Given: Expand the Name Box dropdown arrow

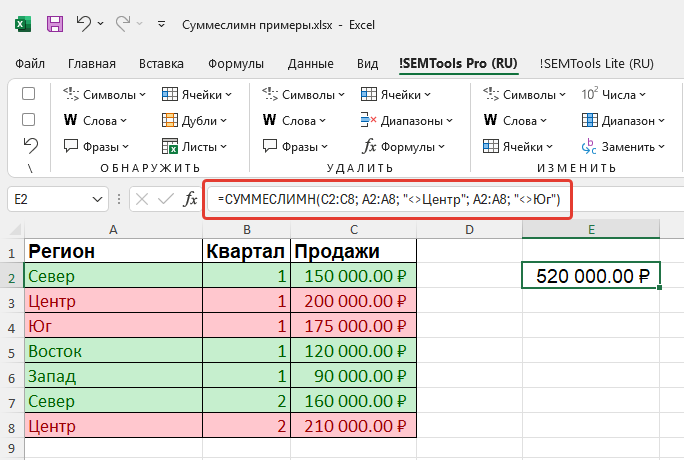Looking at the screenshot, I should tap(97, 199).
